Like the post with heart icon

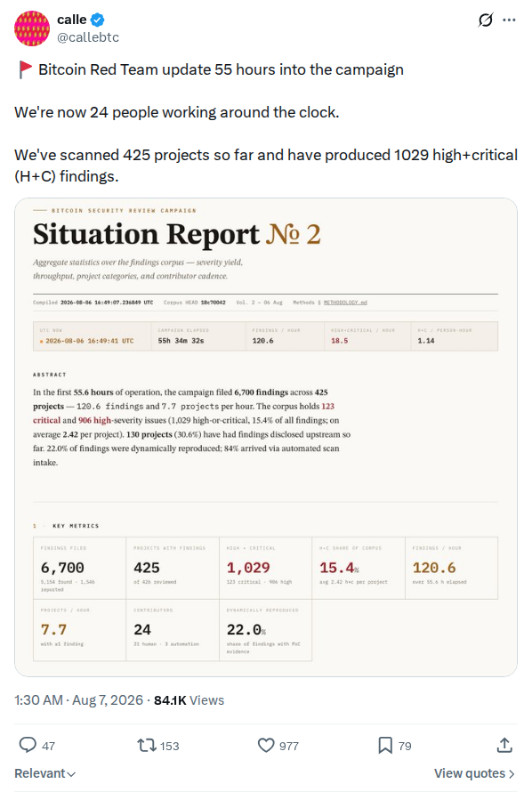266,745
